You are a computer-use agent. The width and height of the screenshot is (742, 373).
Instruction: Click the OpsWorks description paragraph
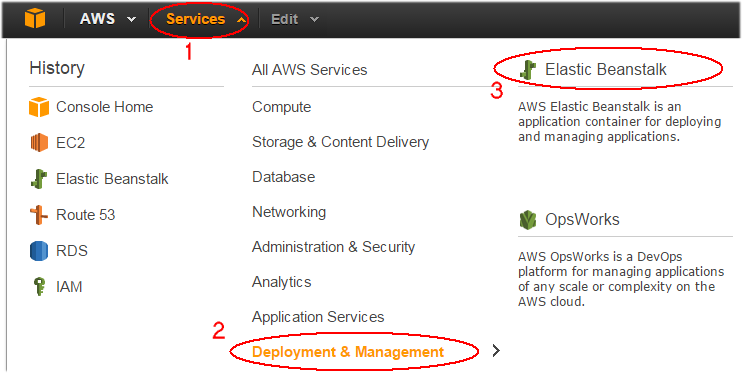tap(621, 279)
